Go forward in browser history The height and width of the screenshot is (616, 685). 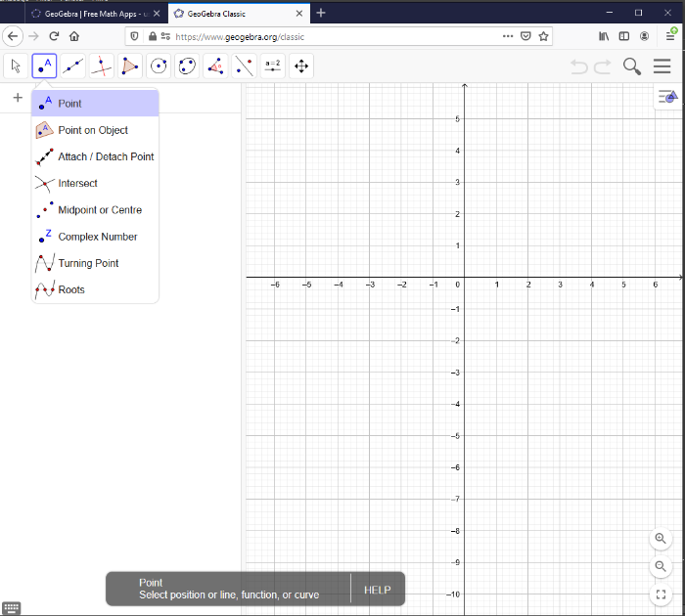[x=33, y=36]
